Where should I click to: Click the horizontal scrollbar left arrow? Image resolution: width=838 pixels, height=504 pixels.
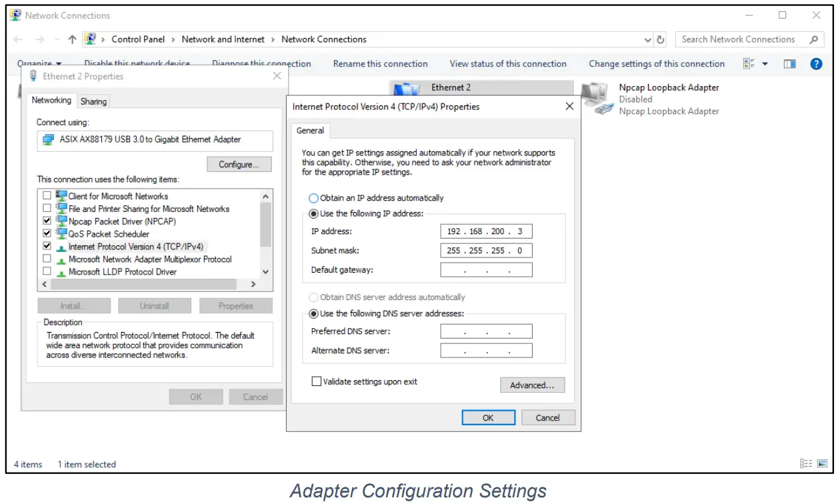45,284
